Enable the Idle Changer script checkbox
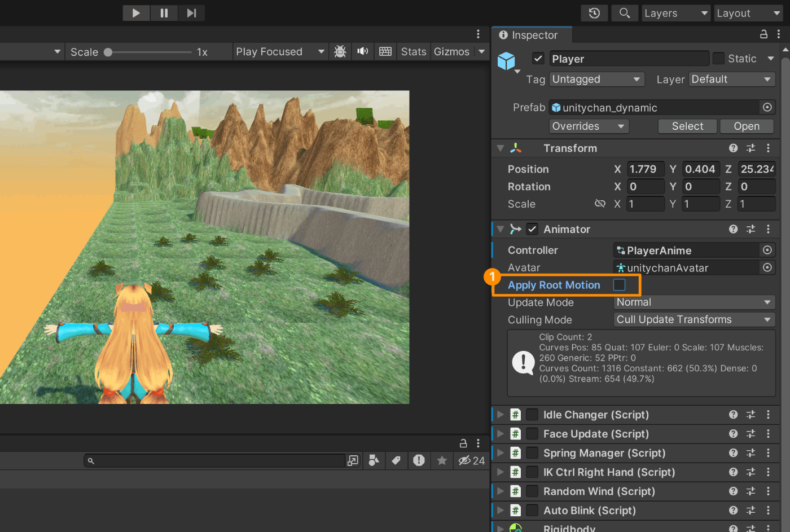790x532 pixels. pos(532,415)
